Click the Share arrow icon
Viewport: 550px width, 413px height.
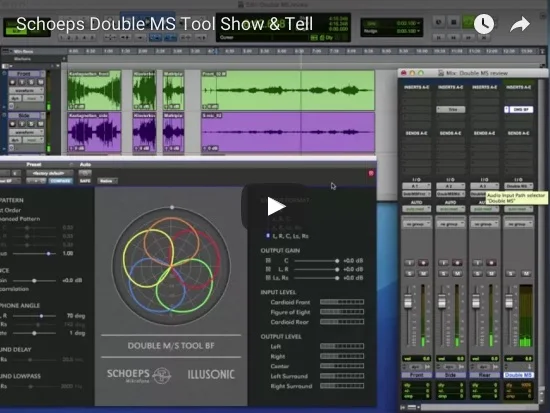(x=520, y=24)
